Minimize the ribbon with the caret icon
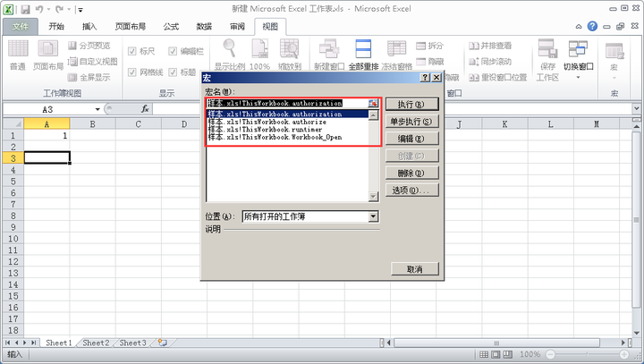This screenshot has width=644, height=364. (579, 27)
